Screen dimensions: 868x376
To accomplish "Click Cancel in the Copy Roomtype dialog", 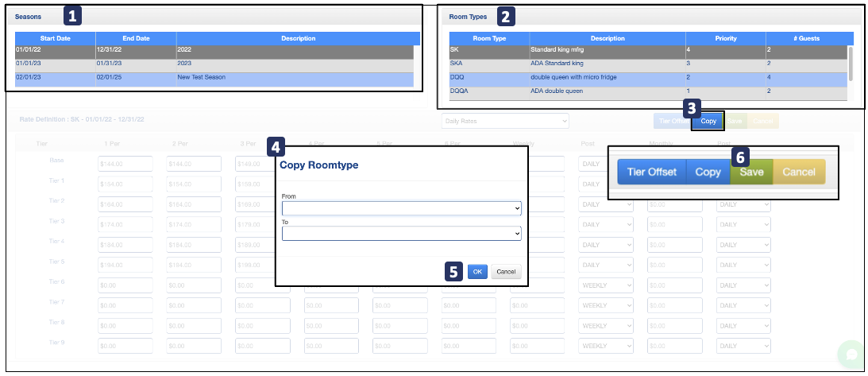I will [506, 272].
